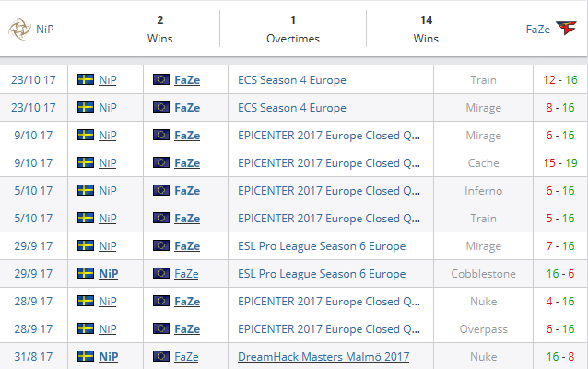Open ESL Pro League Season 6 Cobblestone match

point(322,274)
